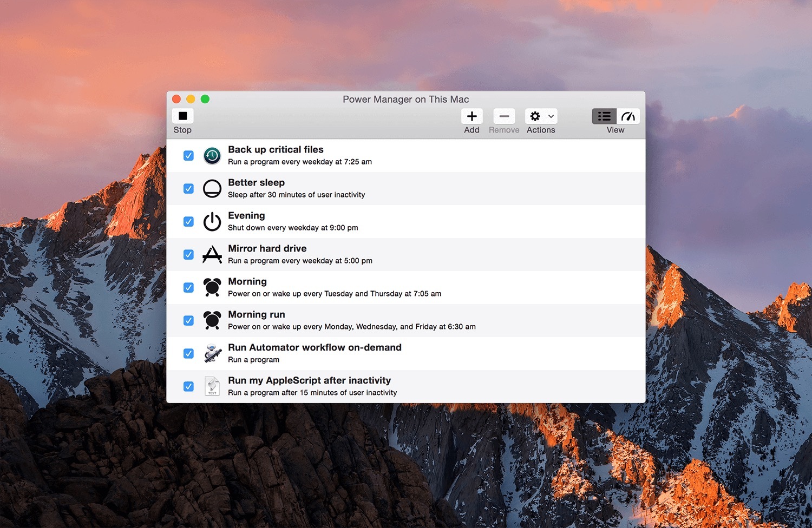The height and width of the screenshot is (528, 812).
Task: Disable Run Automator workflow on-demand checkbox
Action: click(188, 354)
